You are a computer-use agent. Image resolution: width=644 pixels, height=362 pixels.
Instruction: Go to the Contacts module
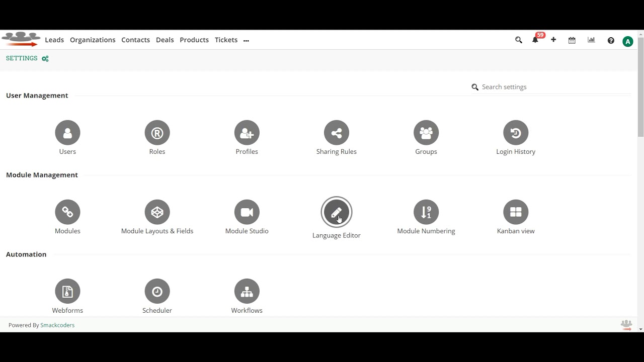coord(135,40)
